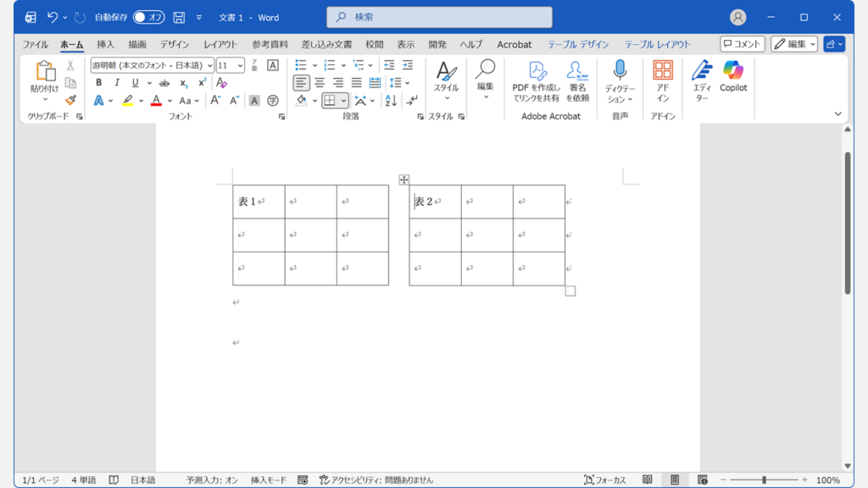Open the Editor proofing tool
868x488 pixels.
coord(702,81)
